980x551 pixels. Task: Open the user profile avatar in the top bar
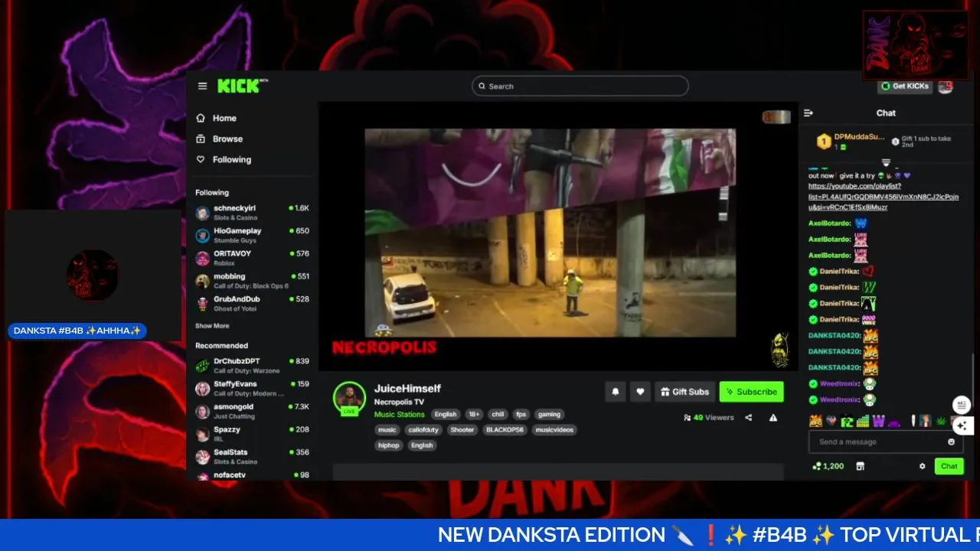pos(946,86)
